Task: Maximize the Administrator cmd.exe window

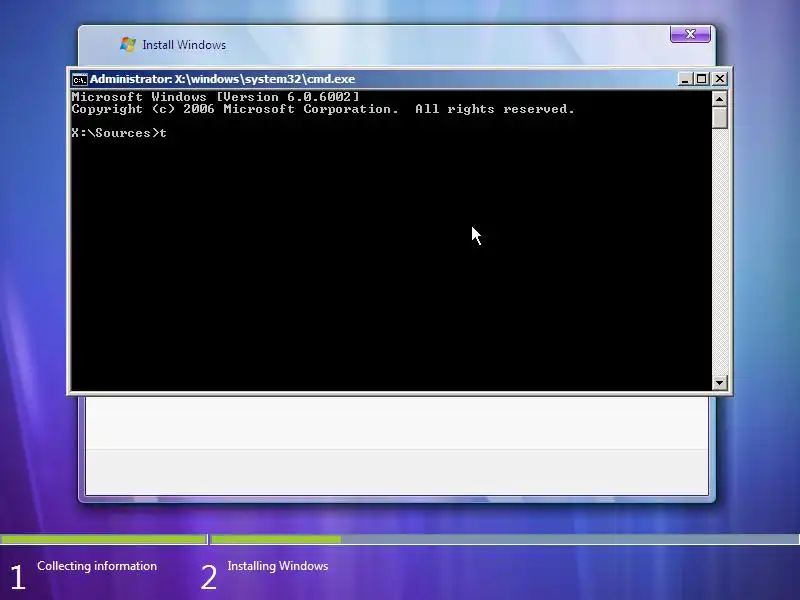Action: (702, 79)
